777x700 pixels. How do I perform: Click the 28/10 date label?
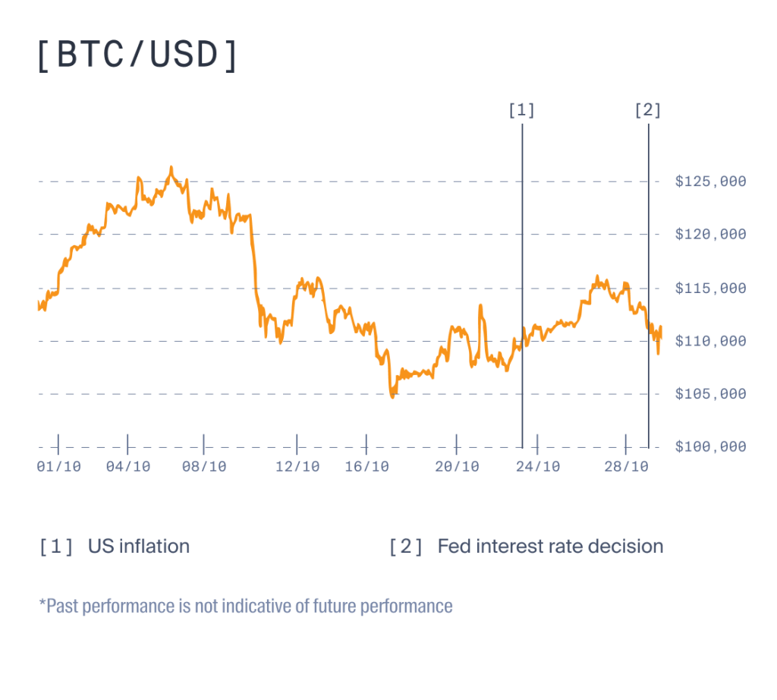click(626, 467)
